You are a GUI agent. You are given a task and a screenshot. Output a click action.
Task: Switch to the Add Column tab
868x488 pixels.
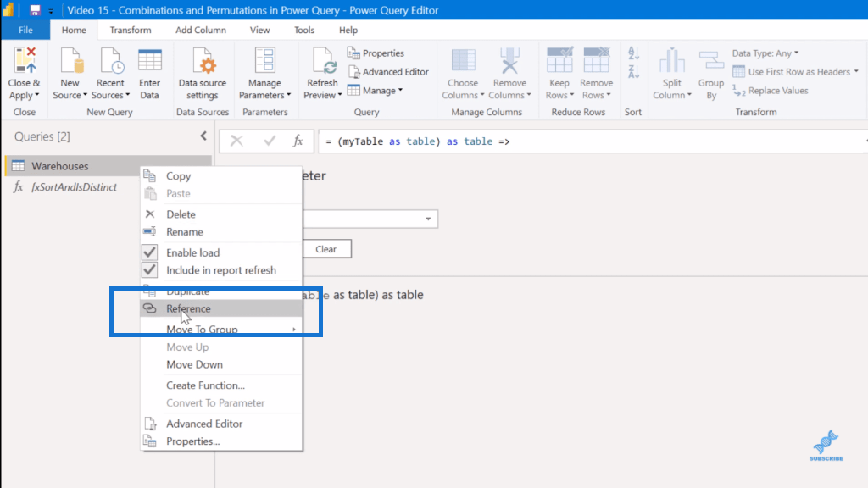(200, 30)
